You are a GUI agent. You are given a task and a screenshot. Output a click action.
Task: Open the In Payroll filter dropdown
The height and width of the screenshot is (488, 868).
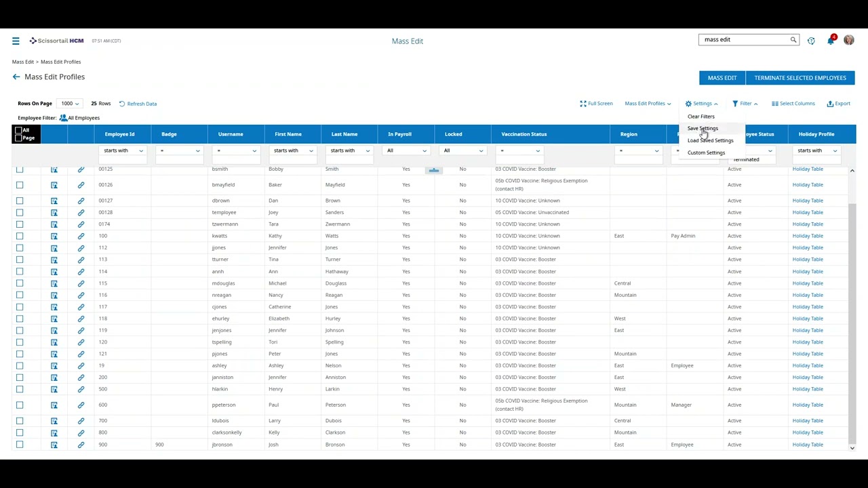(x=406, y=150)
